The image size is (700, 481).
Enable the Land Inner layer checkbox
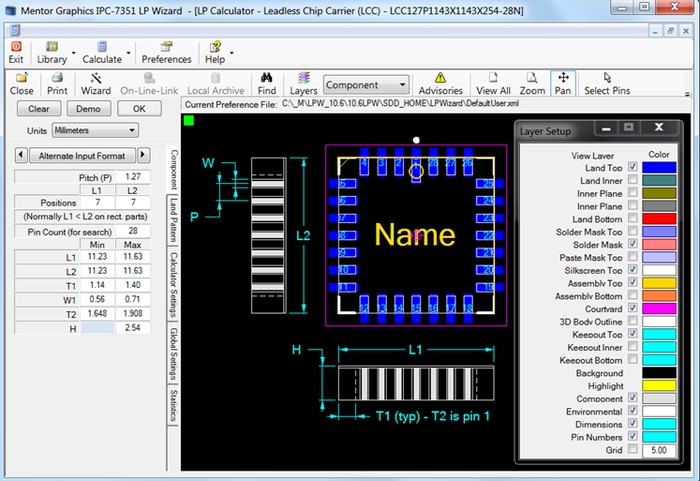633,180
